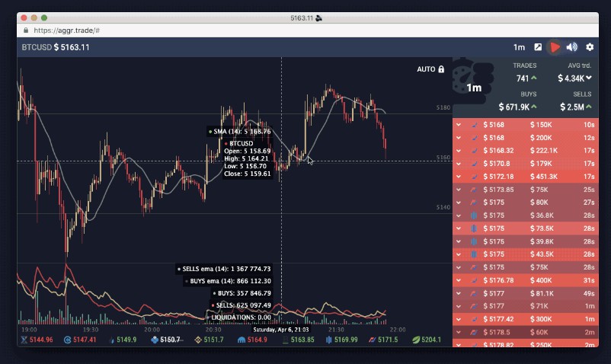
Task: Click the AVG trd. $4.34K stat
Action: [574, 78]
